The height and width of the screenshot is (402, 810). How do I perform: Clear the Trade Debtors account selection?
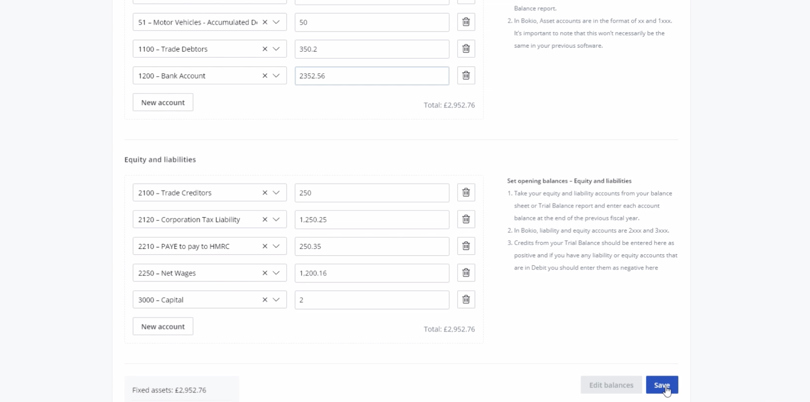point(265,49)
